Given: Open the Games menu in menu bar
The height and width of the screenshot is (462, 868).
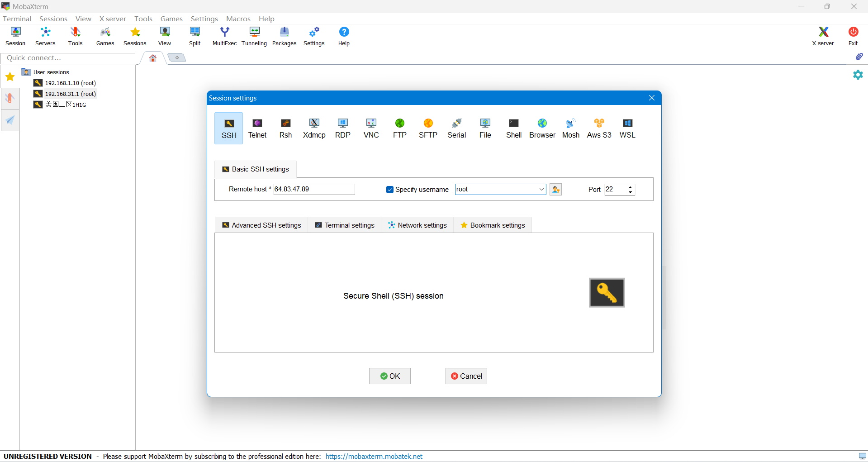Looking at the screenshot, I should pyautogui.click(x=171, y=19).
